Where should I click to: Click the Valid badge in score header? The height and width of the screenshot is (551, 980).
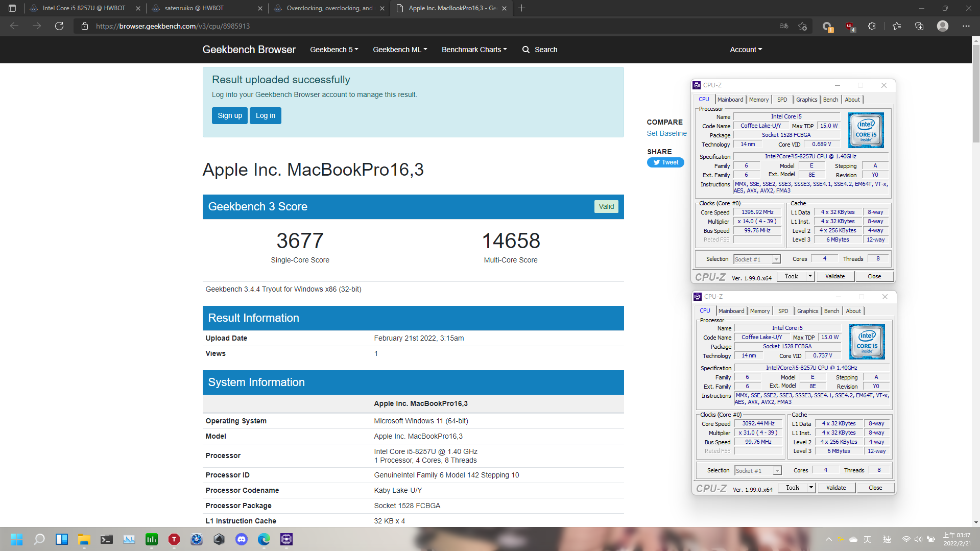(606, 206)
